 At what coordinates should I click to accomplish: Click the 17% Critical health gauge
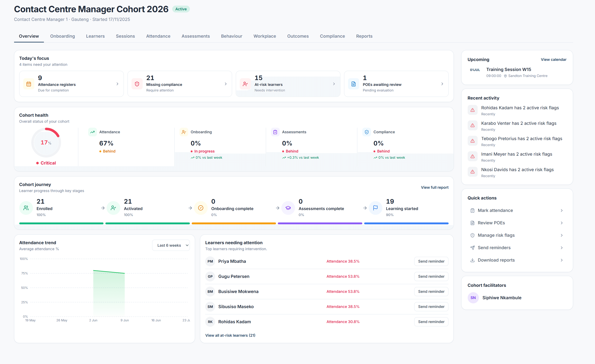click(x=46, y=143)
